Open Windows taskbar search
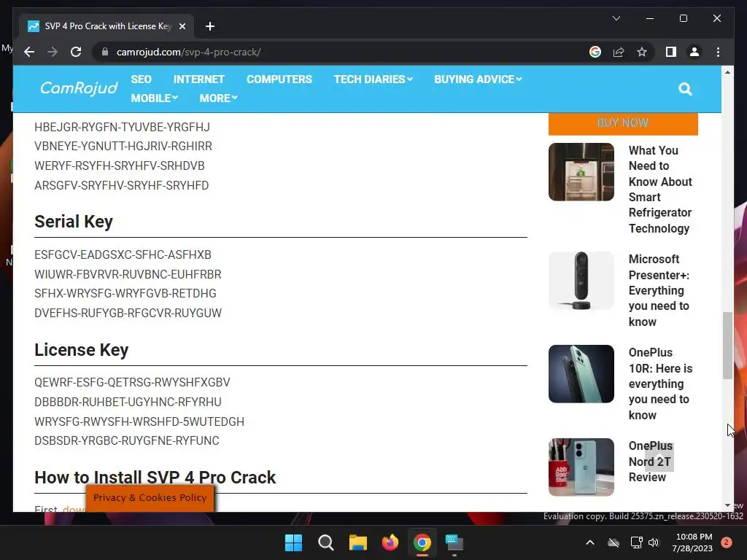Viewport: 747px width, 560px height. click(326, 542)
